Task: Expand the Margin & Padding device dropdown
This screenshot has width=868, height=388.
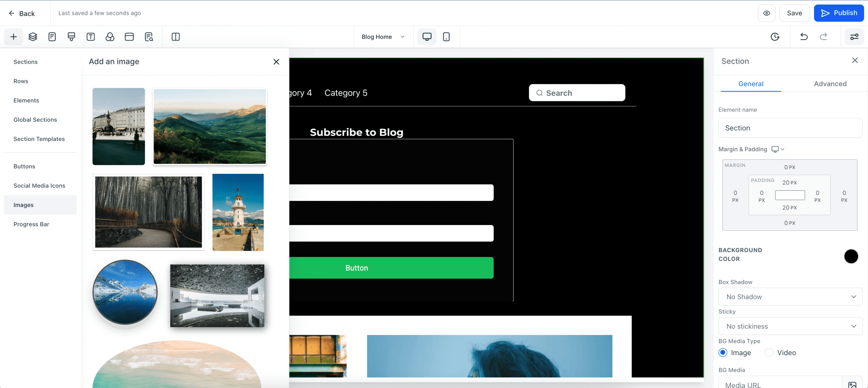Action: [x=778, y=149]
